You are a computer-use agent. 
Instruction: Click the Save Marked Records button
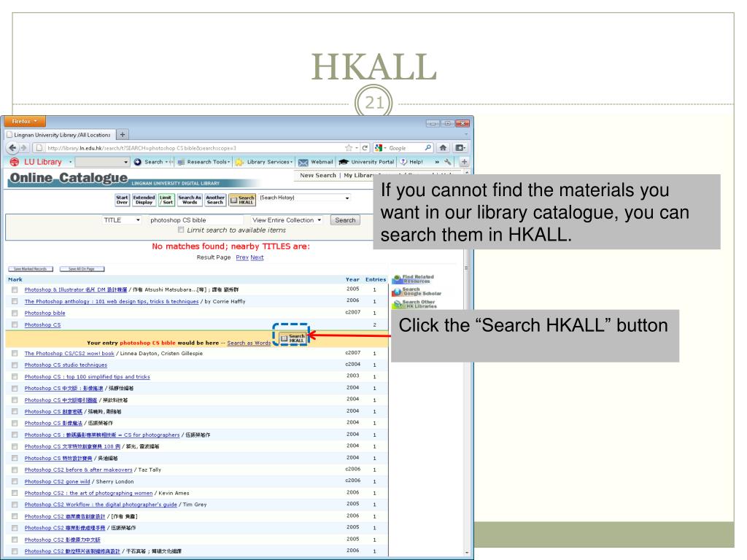tap(31, 269)
